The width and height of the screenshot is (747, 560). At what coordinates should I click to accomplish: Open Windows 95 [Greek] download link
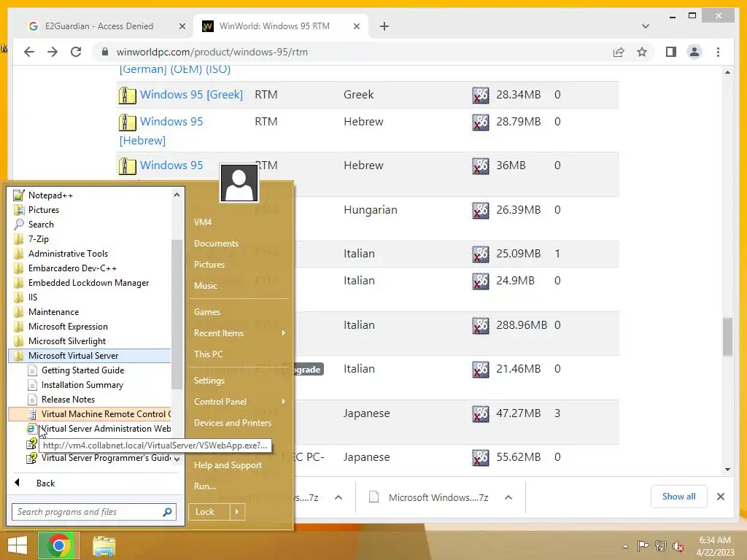pos(191,94)
